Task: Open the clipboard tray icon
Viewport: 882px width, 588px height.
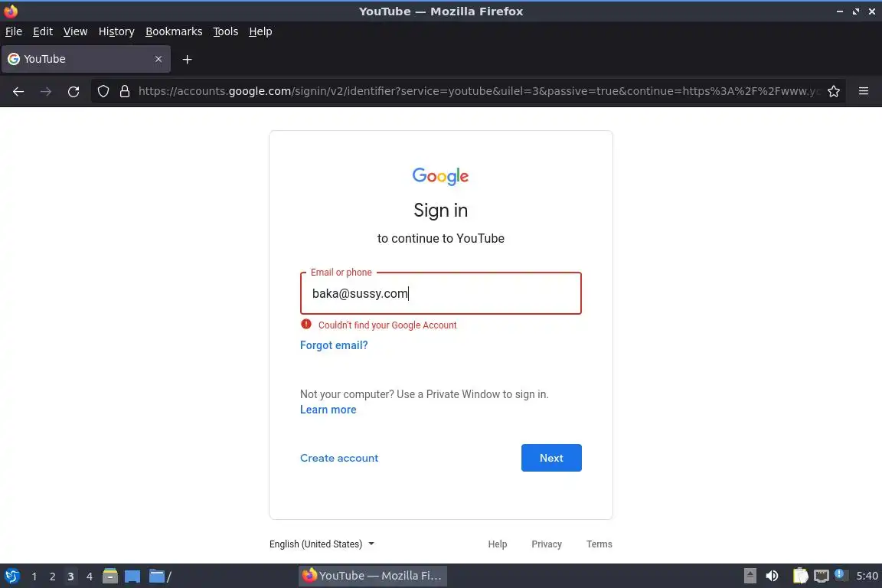Action: click(x=800, y=576)
